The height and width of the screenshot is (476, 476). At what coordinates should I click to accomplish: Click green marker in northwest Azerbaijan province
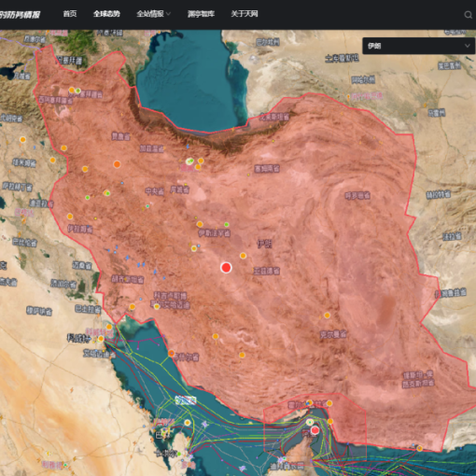(x=78, y=91)
